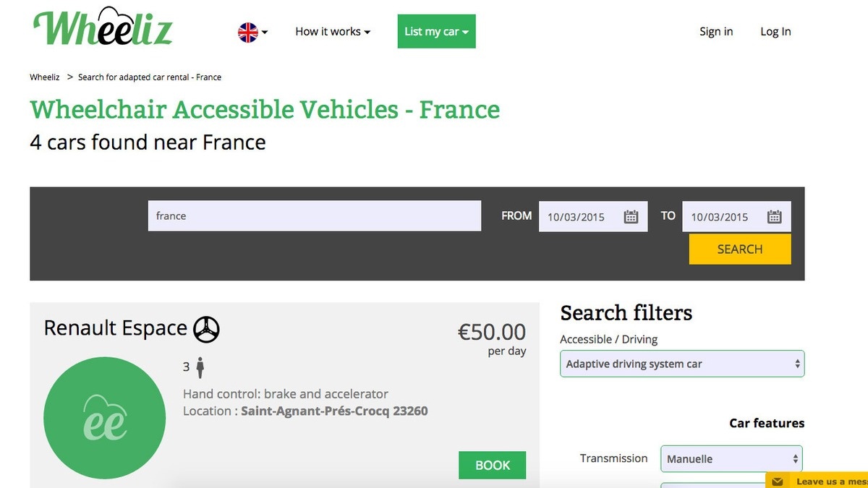Open the FROM date calendar icon
This screenshot has height=488, width=868.
coord(631,216)
